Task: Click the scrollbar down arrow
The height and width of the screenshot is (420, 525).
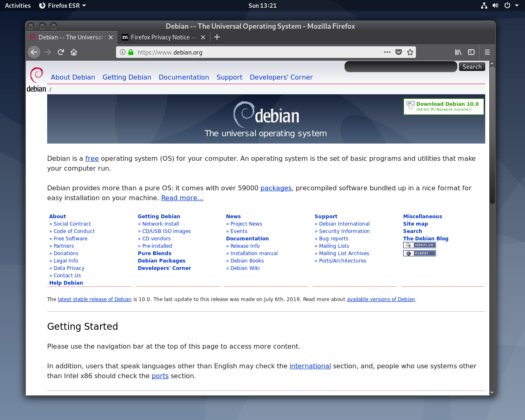Action: 492,392
